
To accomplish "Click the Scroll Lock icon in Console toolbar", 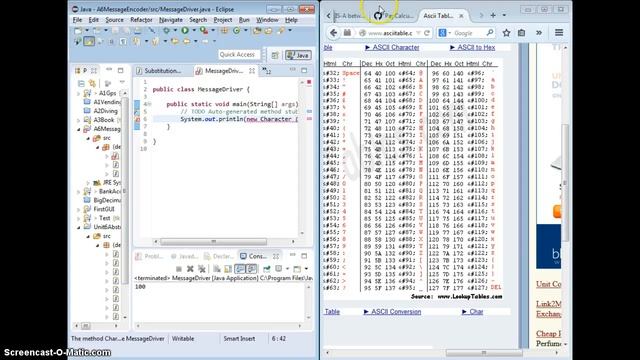I will pos(217,269).
